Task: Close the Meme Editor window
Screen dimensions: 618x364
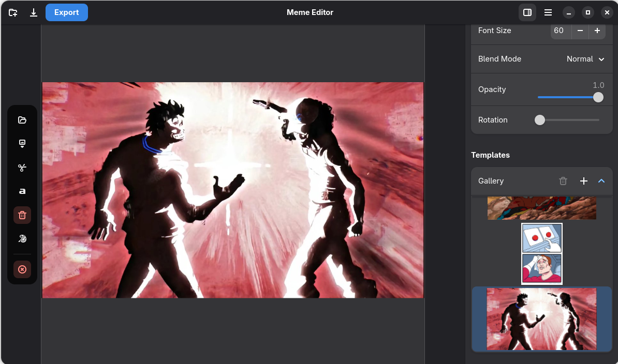Action: click(x=607, y=12)
